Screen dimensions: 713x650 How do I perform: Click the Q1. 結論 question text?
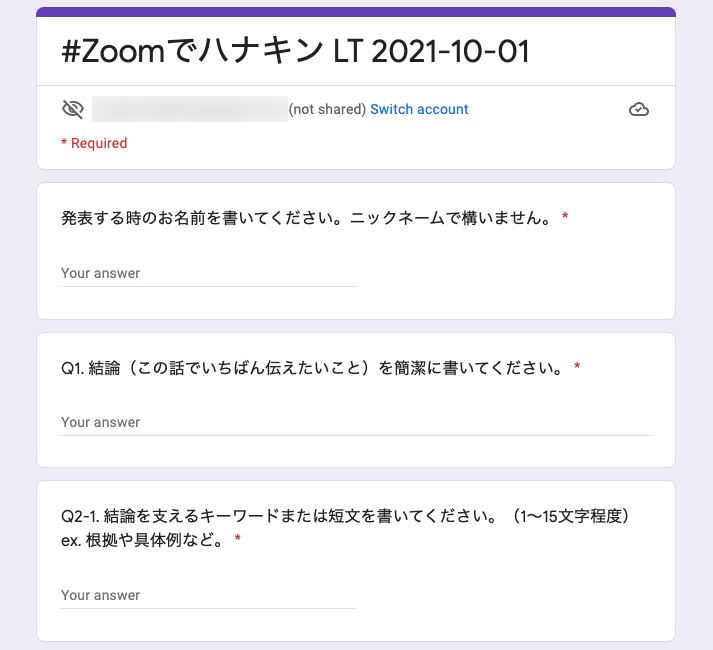tap(312, 367)
